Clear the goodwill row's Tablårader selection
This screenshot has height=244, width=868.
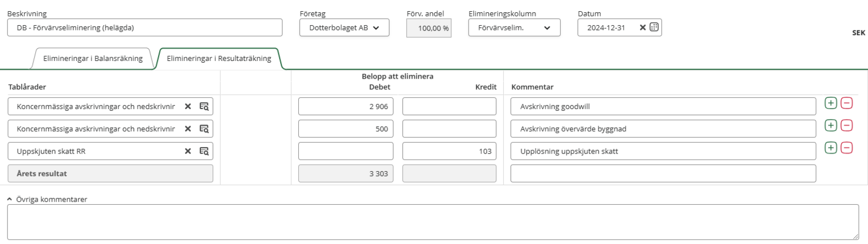click(x=188, y=106)
